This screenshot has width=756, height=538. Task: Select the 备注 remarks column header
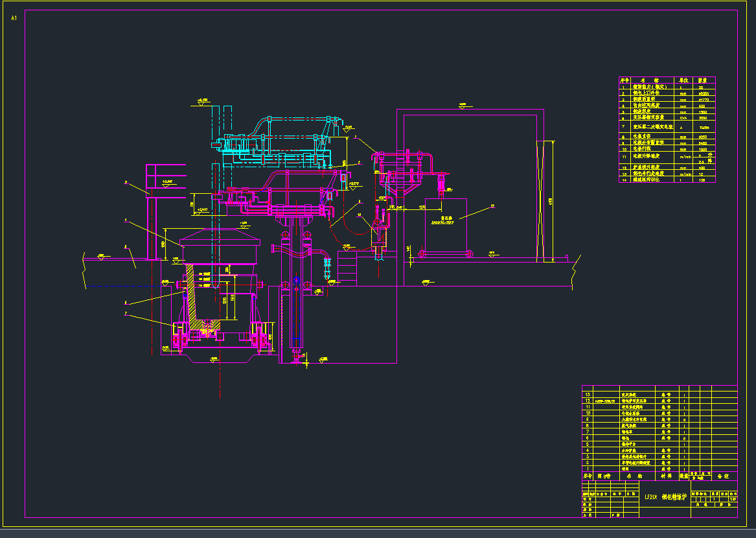(x=724, y=476)
